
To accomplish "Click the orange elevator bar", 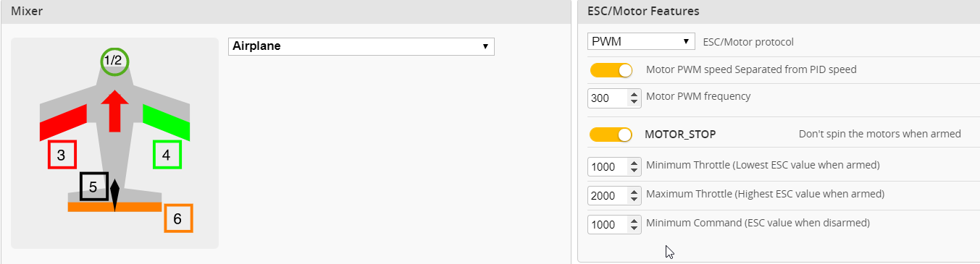I will [114, 207].
